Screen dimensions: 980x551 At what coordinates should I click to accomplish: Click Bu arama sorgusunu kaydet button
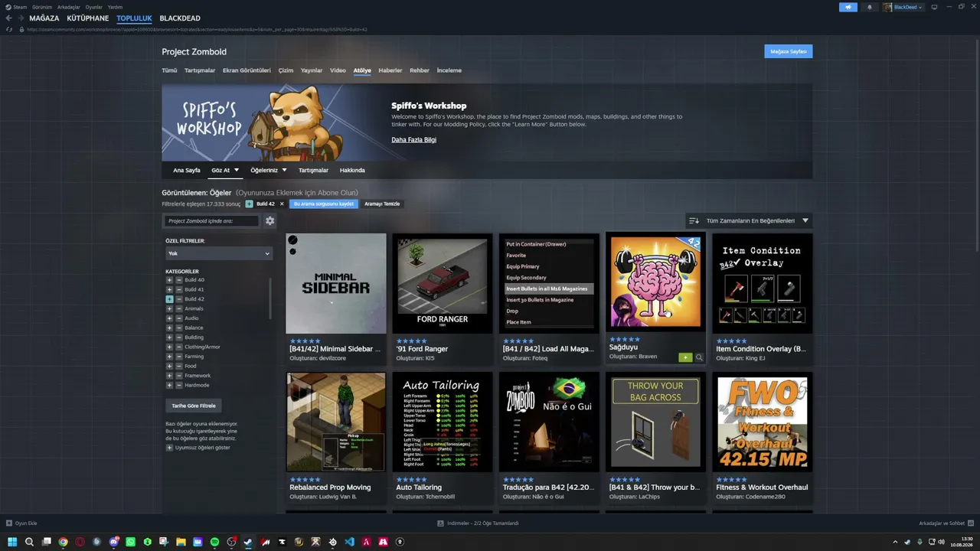click(x=324, y=204)
